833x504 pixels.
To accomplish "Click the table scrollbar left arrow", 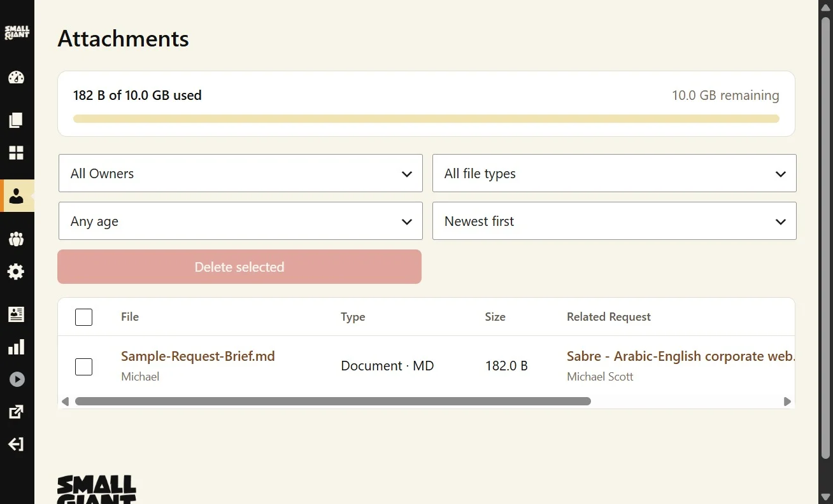I will pyautogui.click(x=65, y=402).
